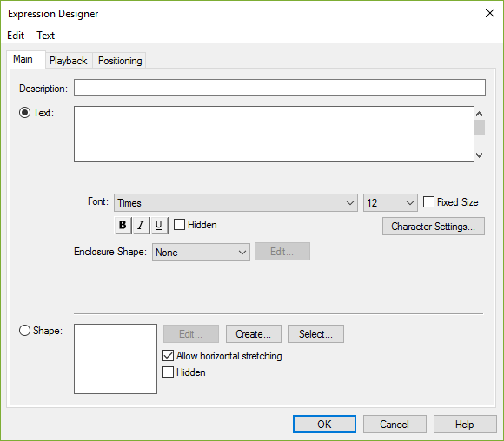Switch to the Playback tab
Viewport: 504px width, 441px height.
(69, 61)
